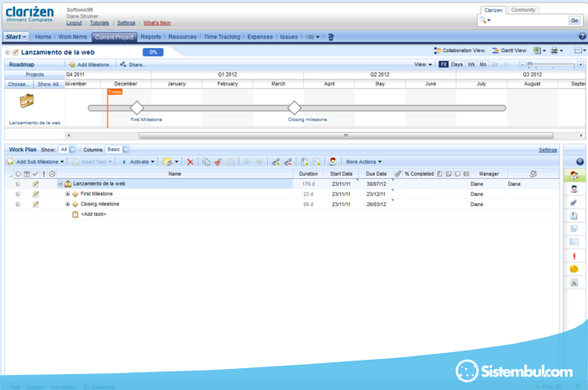Click the blue help question mark icon
The image size is (588, 390).
pyautogui.click(x=579, y=161)
